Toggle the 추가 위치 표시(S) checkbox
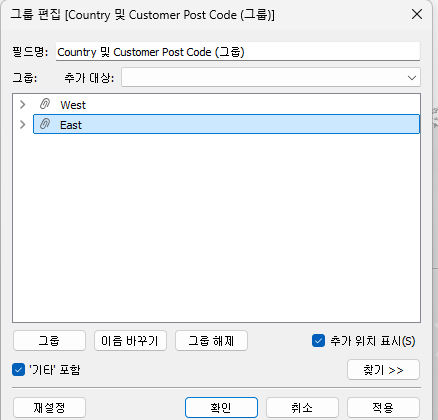Viewport: 438px width, 420px height. pyautogui.click(x=318, y=341)
